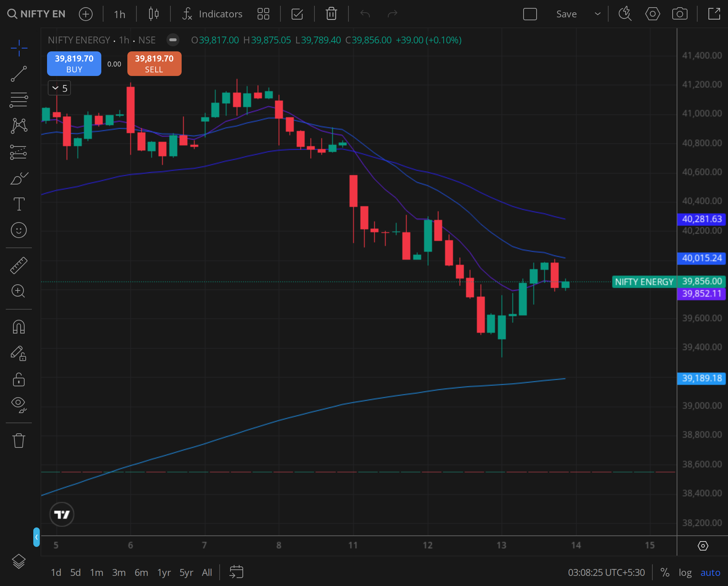Toggle lock all drawings
This screenshot has height=586, width=728.
(x=19, y=379)
